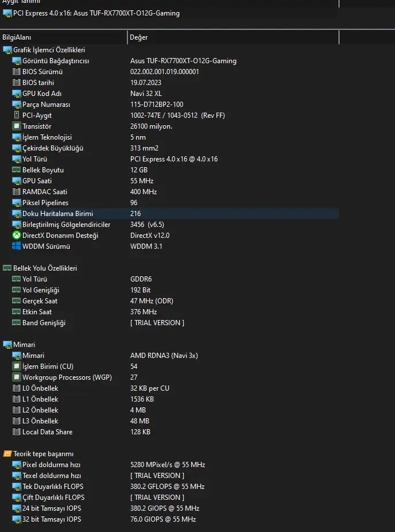Image resolution: width=395 pixels, height=532 pixels.
Task: Click the icon beside Band Genişliği
Action: 16,323
